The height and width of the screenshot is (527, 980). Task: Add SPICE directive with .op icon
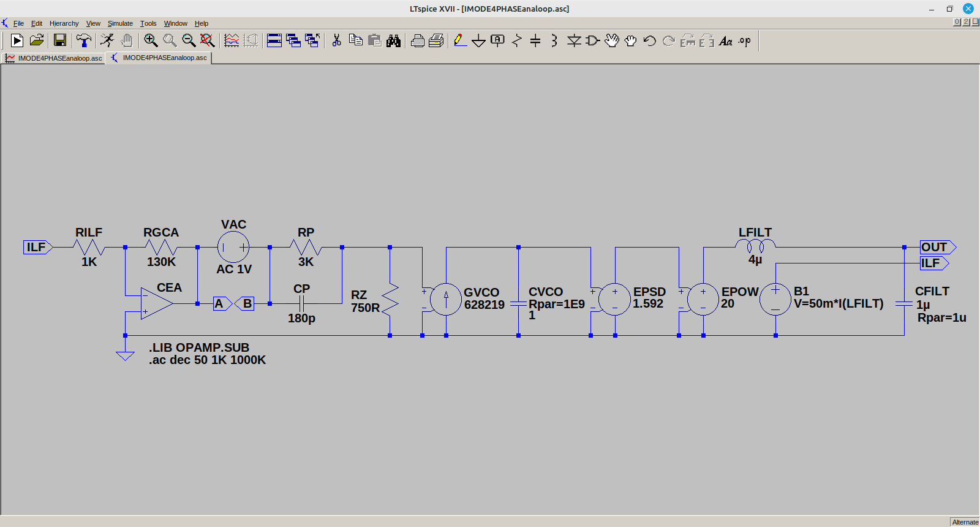(744, 40)
